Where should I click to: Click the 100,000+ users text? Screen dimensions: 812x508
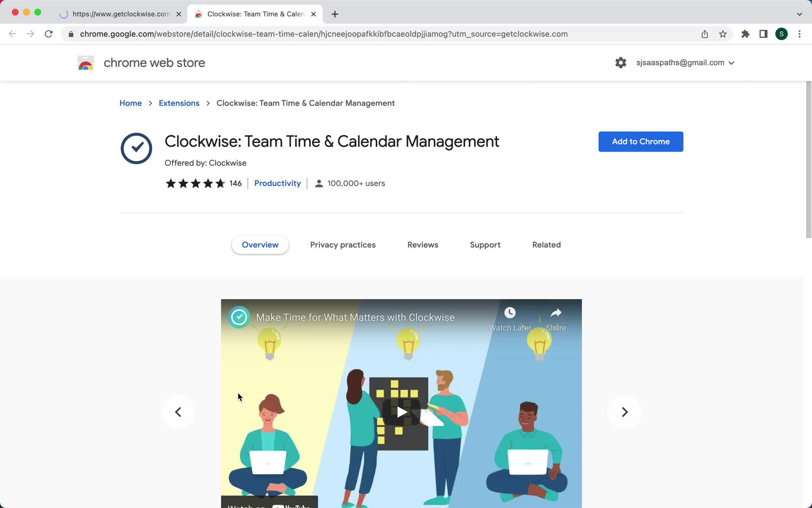356,183
